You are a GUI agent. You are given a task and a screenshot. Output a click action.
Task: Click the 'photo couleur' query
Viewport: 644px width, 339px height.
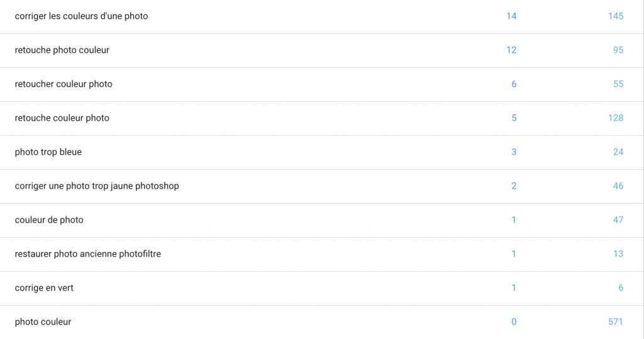coord(43,321)
